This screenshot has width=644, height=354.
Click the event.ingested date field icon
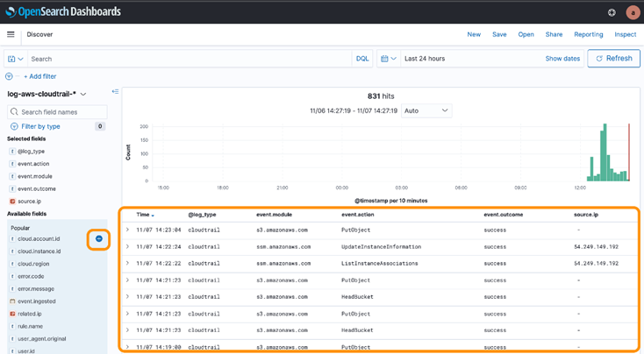coord(12,301)
